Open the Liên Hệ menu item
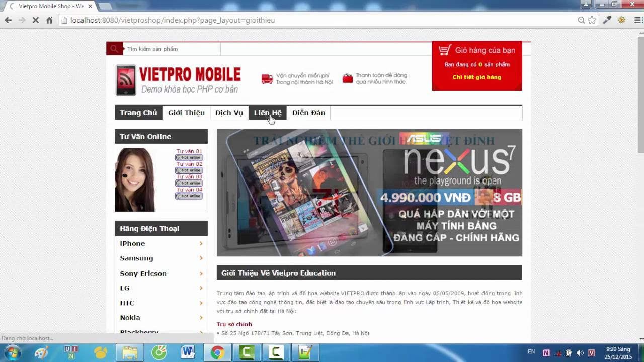The width and height of the screenshot is (644, 362). click(268, 113)
